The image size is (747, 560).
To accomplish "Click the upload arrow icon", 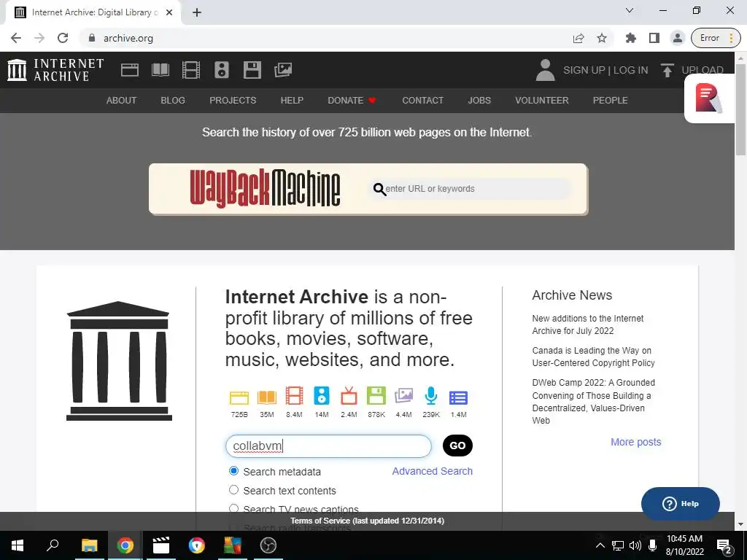I will 667,70.
